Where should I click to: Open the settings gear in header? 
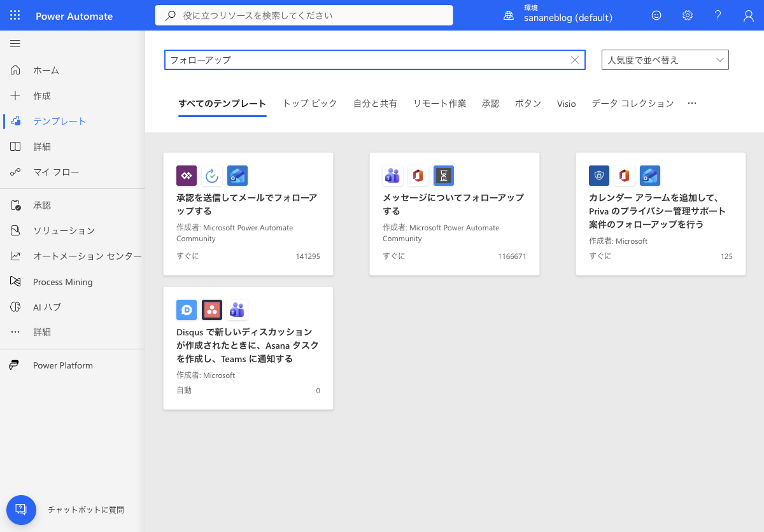point(688,16)
